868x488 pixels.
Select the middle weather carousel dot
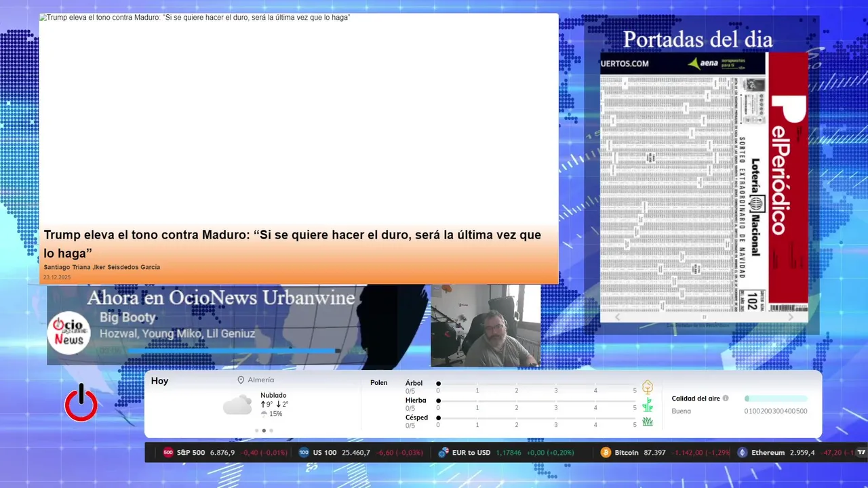pyautogui.click(x=264, y=430)
